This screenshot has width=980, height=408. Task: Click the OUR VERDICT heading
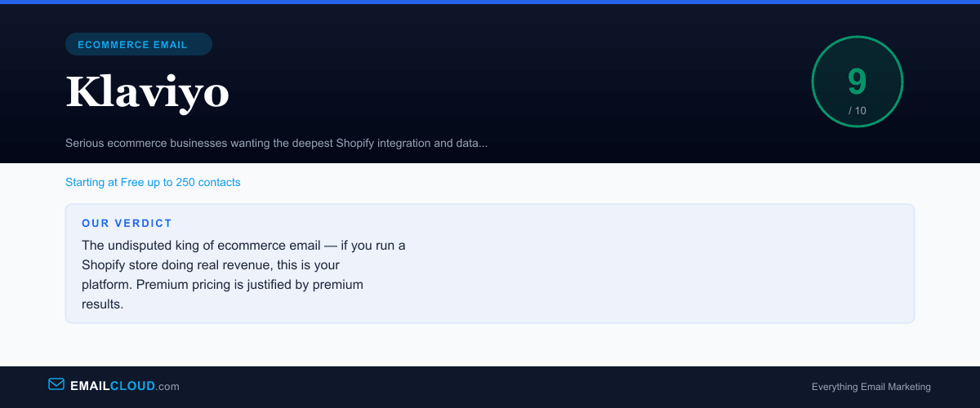127,223
